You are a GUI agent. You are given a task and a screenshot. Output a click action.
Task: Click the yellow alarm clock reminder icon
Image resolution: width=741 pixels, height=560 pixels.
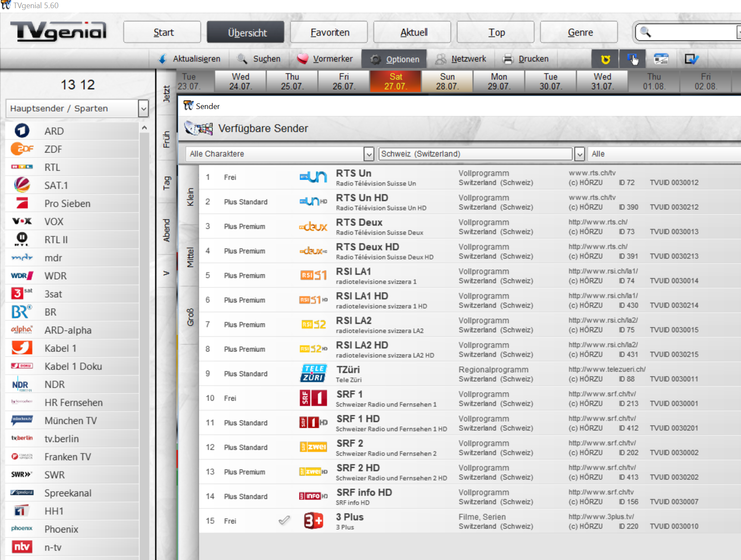click(605, 59)
